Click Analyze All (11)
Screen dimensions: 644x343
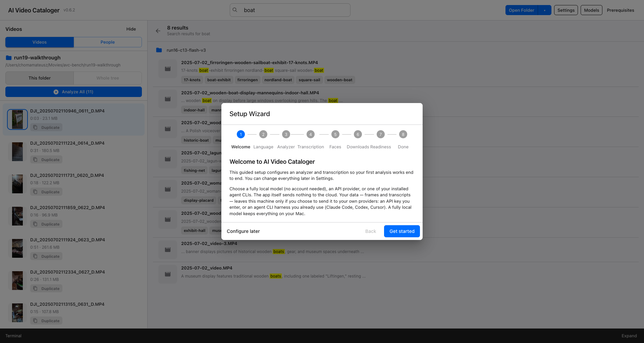(73, 92)
